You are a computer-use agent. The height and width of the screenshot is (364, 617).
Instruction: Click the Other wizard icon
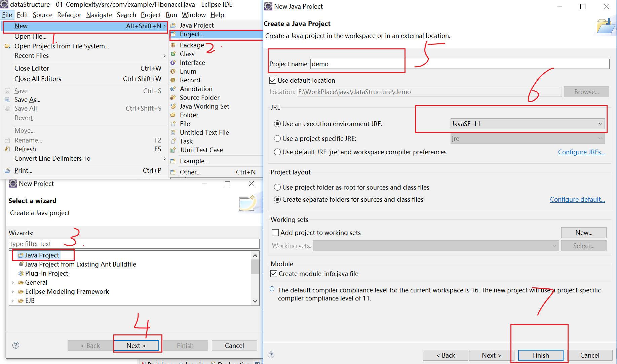click(173, 172)
